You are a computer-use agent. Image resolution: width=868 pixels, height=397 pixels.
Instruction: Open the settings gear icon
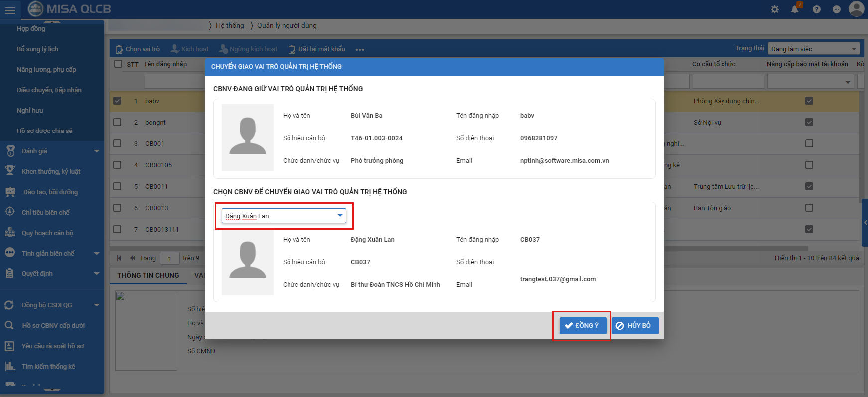pyautogui.click(x=775, y=9)
